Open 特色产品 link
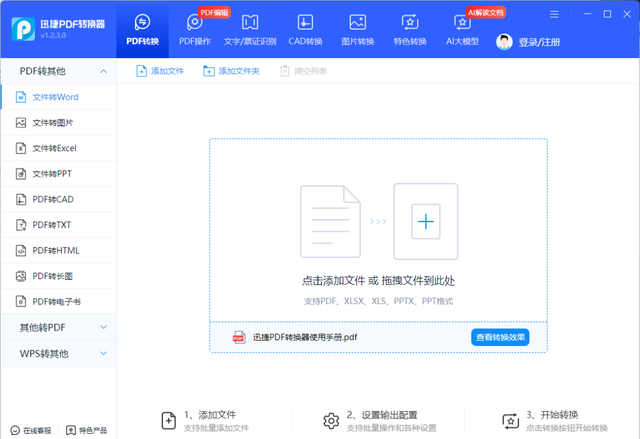Viewport: 640px width, 439px height. [x=87, y=430]
